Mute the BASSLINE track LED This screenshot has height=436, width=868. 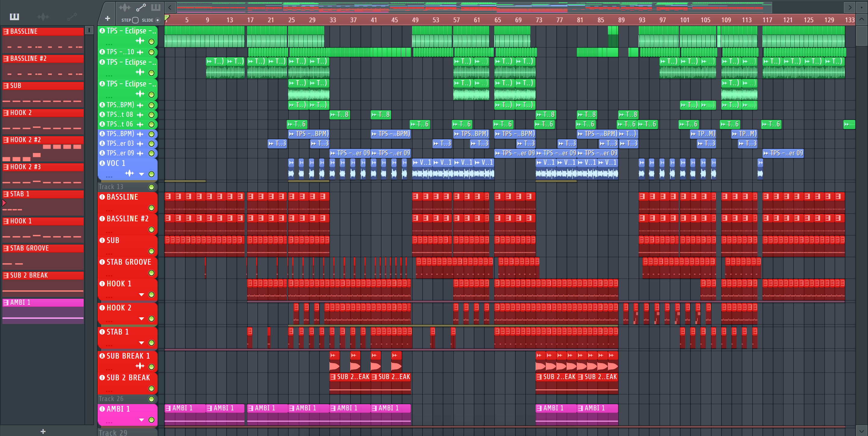tap(152, 208)
